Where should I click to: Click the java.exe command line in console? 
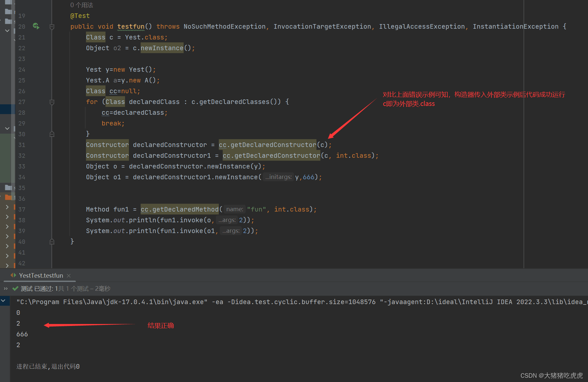tap(302, 302)
